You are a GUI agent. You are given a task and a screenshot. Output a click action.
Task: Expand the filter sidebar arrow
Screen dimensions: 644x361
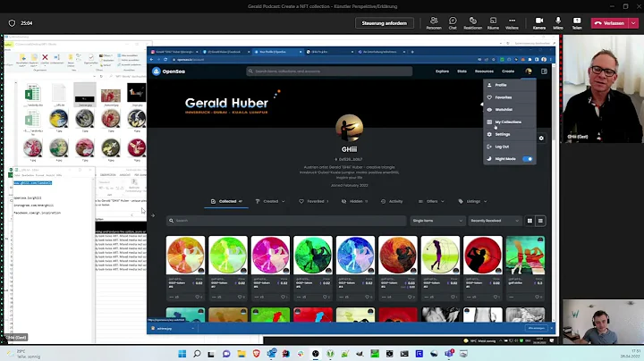click(153, 215)
